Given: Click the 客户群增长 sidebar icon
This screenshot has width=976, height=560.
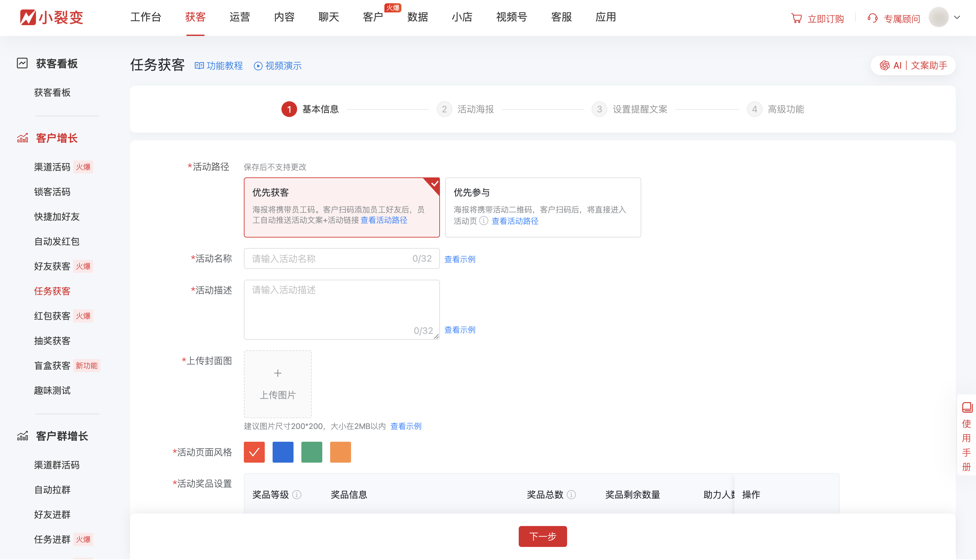Looking at the screenshot, I should click(22, 436).
